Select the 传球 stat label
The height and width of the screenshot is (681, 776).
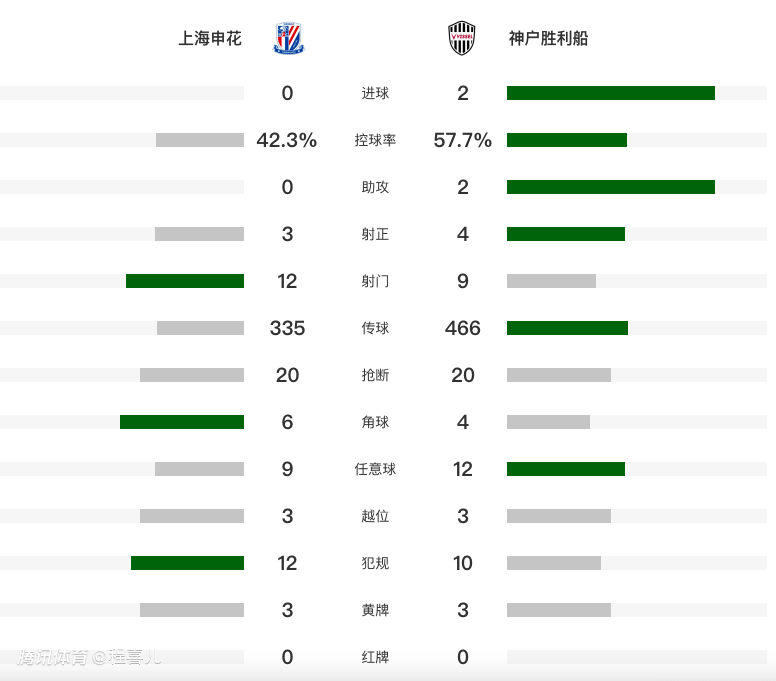375,328
